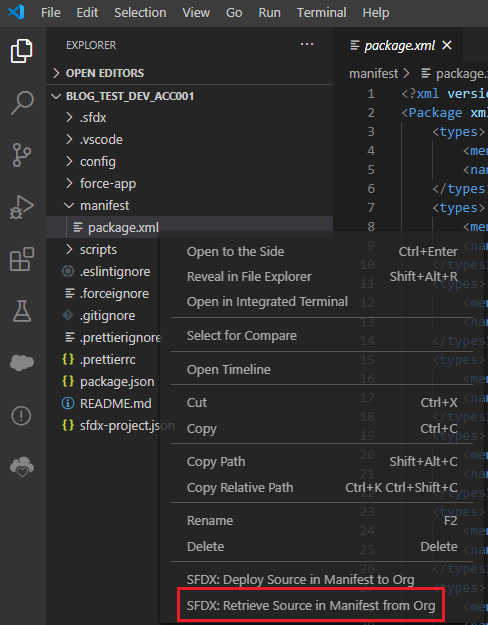
Task: Click the VS Code logo icon
Action: point(16,12)
